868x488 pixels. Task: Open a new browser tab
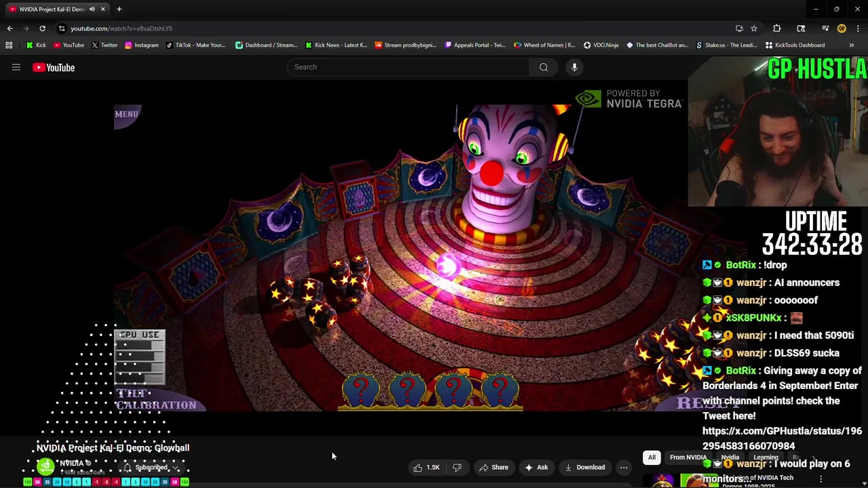coord(119,9)
